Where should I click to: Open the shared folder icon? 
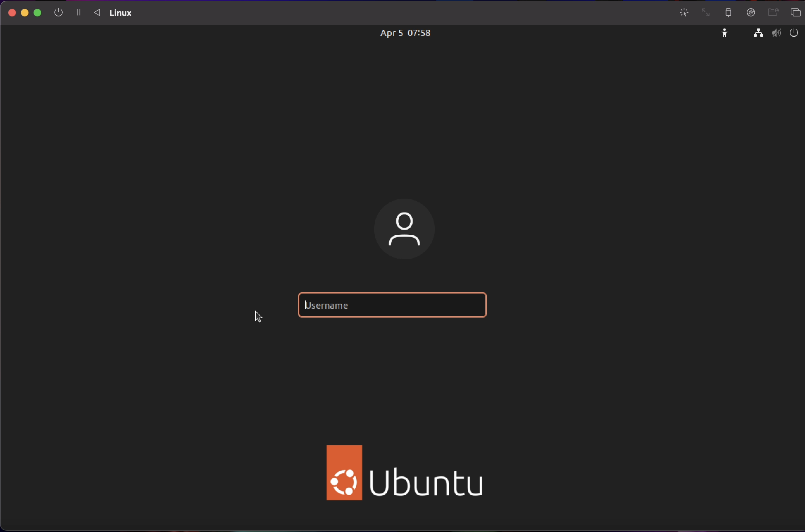[773, 13]
